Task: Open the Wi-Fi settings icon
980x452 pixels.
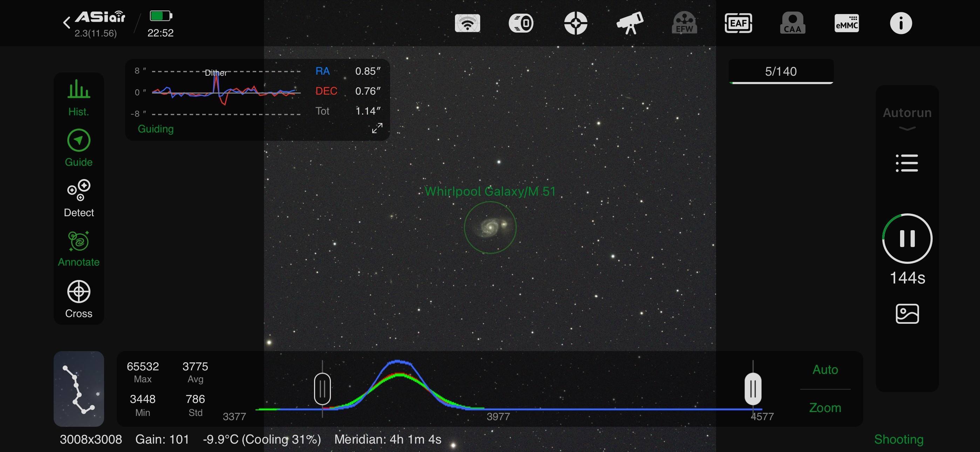Action: 467,23
